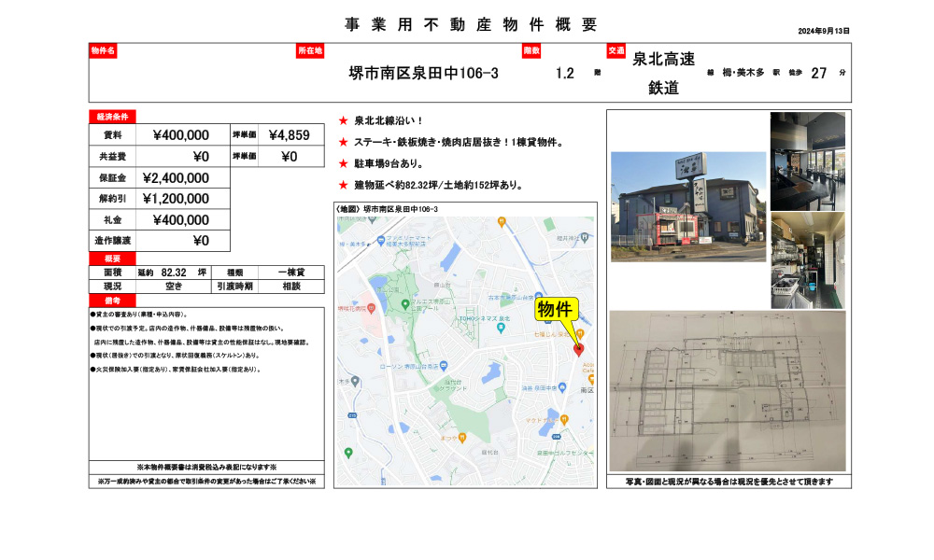Image resolution: width=934 pixels, height=560 pixels.
Task: Click the 堺咲花病院 hospital marker
Action: click(371, 309)
